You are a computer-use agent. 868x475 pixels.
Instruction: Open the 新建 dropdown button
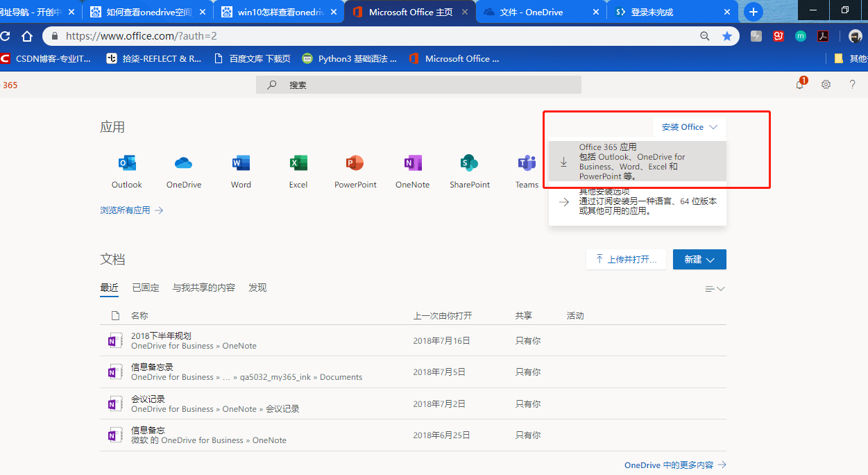click(x=699, y=259)
